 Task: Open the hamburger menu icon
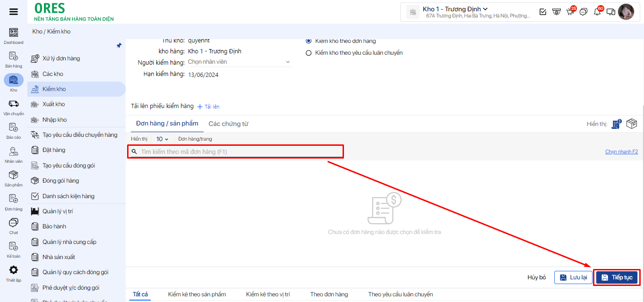14,12
